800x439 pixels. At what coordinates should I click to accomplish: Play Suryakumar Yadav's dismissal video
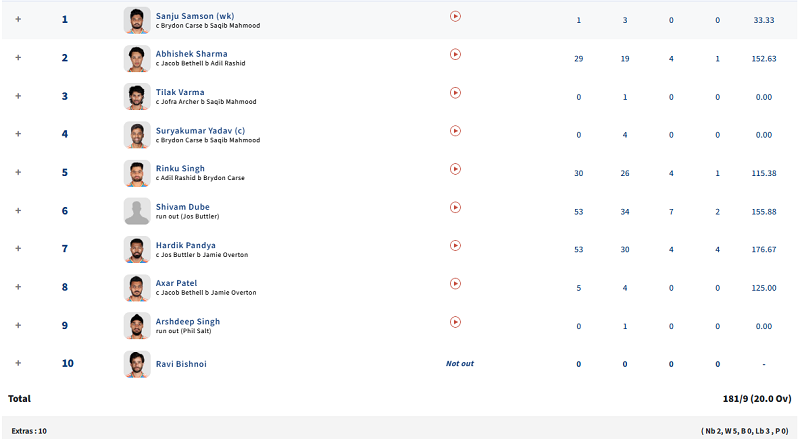pos(455,131)
